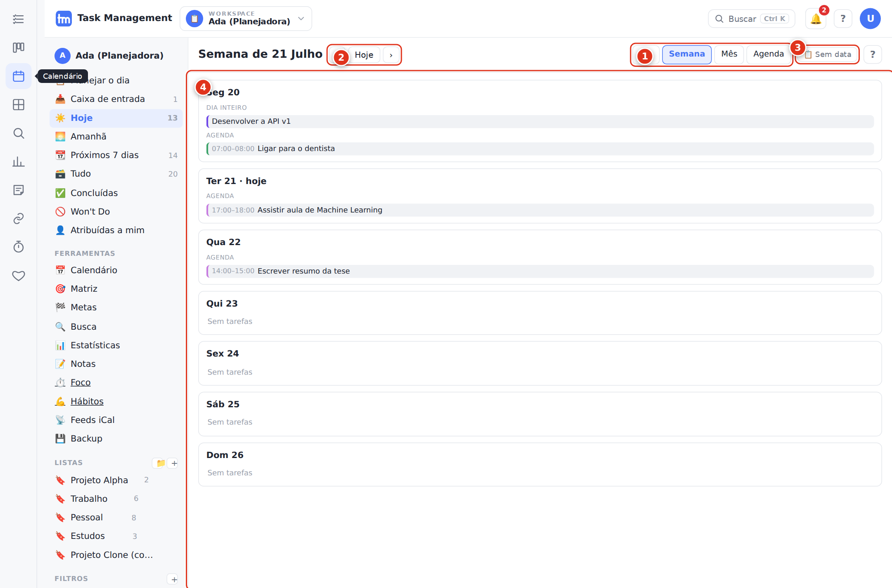Collapse the sidebar with the list menu icon
The height and width of the screenshot is (588, 892).
[x=19, y=19]
